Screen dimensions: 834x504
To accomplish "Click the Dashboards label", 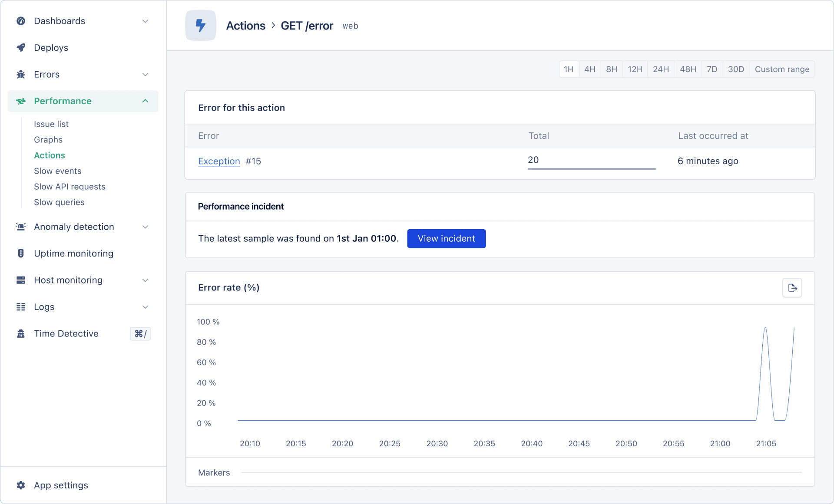I will click(60, 21).
